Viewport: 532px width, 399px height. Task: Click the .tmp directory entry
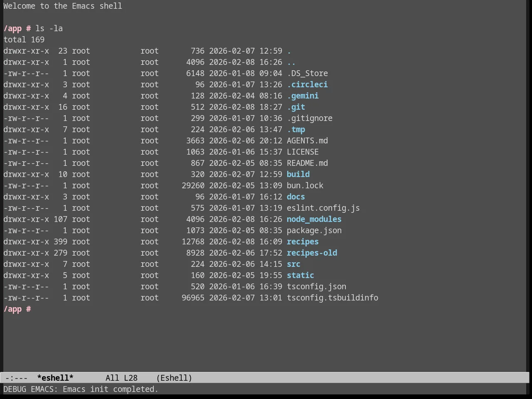(x=296, y=129)
